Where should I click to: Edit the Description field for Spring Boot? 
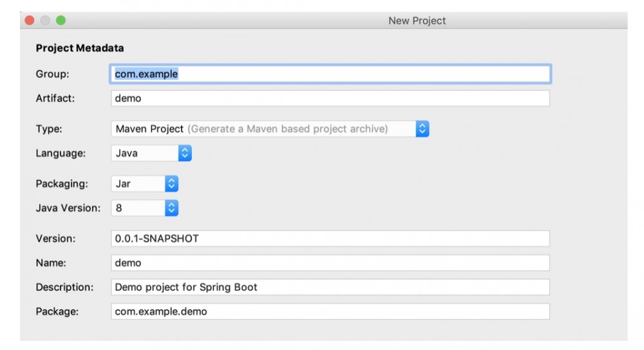coord(330,287)
